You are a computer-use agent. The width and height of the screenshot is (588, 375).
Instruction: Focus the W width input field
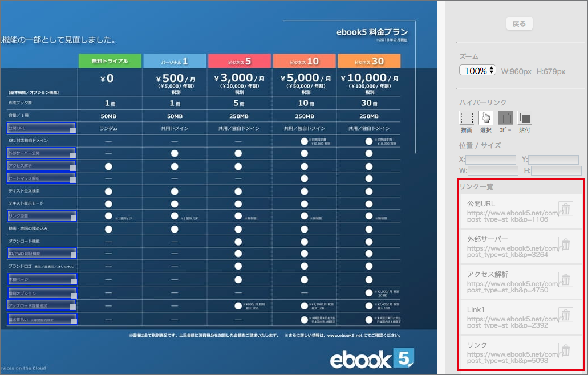493,171
